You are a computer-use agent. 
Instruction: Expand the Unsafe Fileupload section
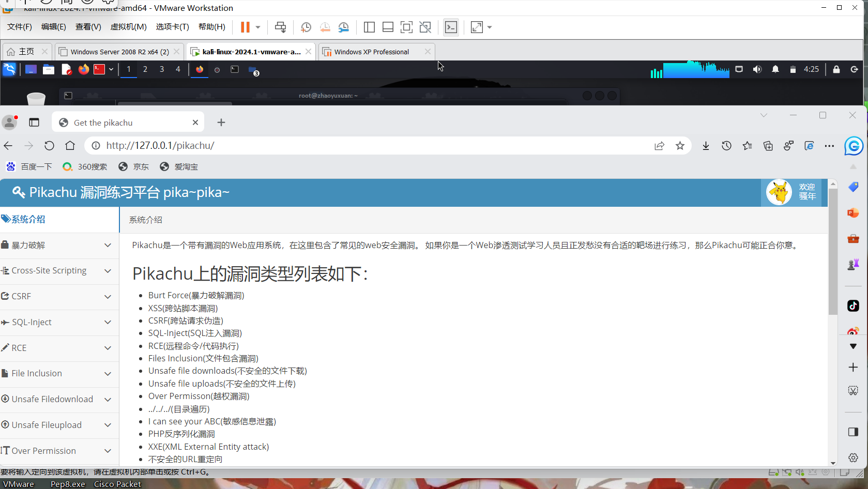coord(59,425)
